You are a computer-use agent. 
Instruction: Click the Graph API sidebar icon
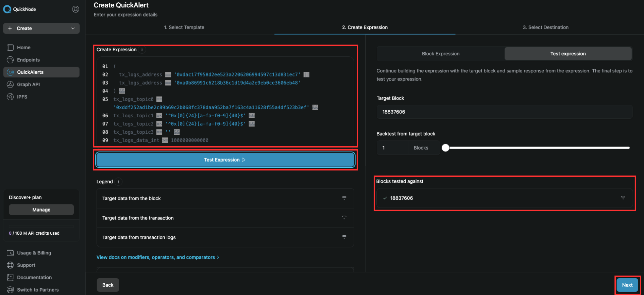pos(10,84)
